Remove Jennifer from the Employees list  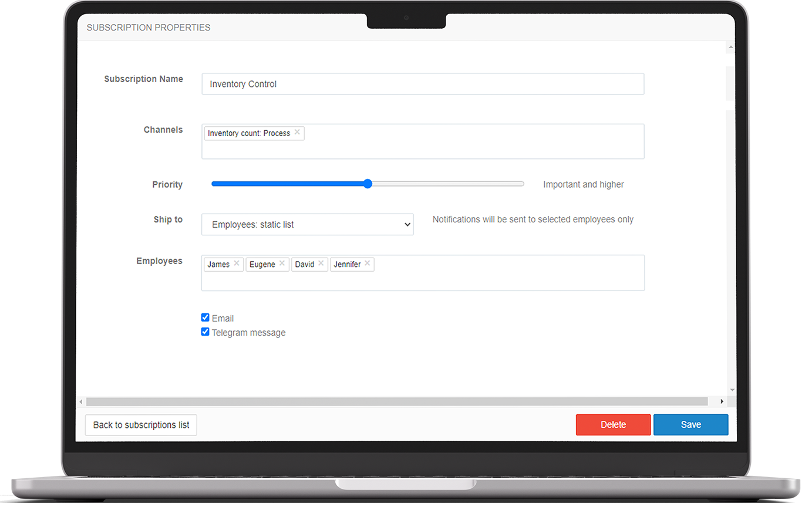click(x=367, y=263)
